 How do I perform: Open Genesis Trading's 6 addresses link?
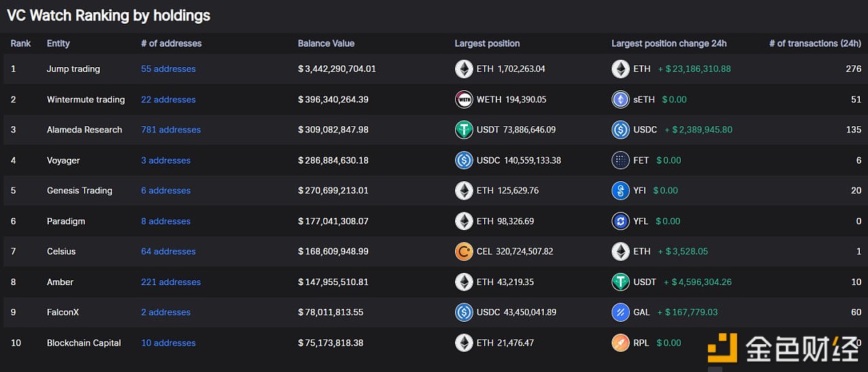(165, 191)
